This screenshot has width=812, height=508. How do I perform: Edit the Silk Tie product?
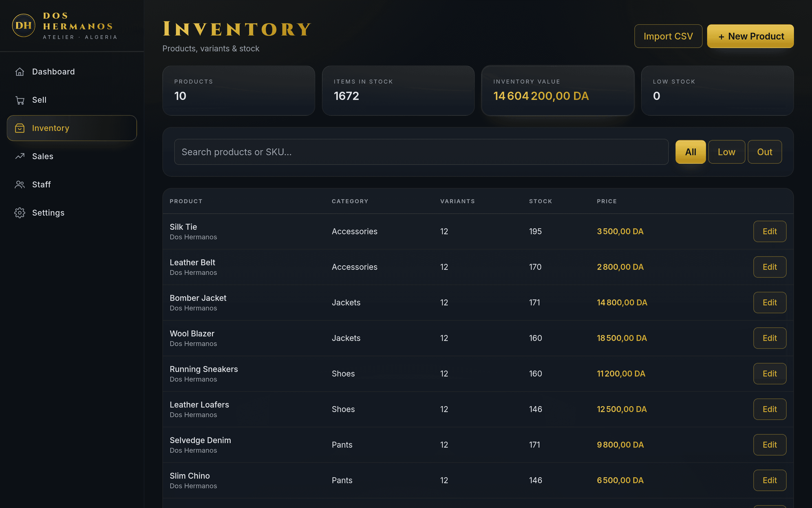(770, 231)
